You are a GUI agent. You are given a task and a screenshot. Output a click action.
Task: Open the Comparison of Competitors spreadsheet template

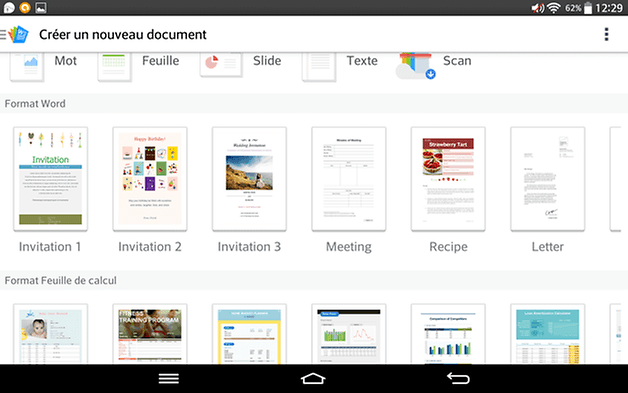tap(448, 334)
